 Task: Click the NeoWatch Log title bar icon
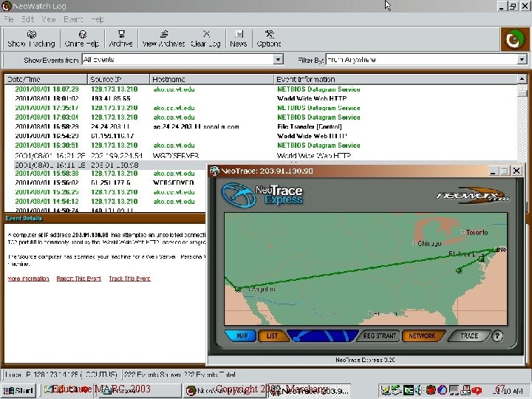pos(6,6)
